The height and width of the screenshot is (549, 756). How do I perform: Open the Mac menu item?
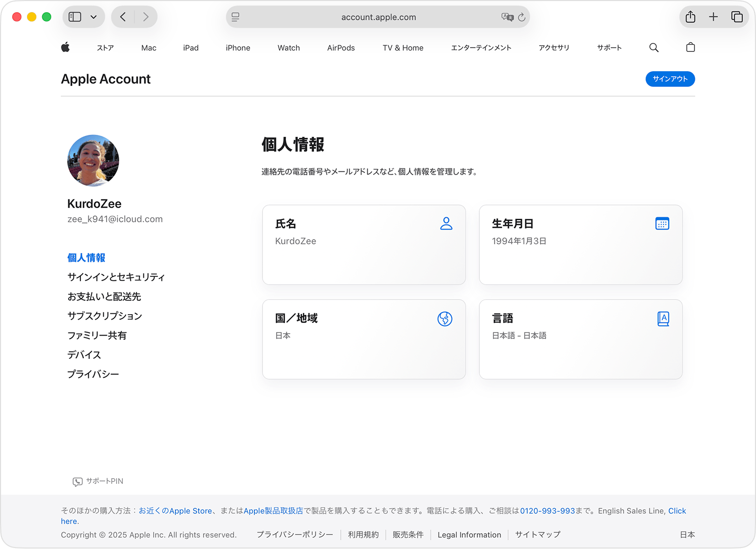coord(149,48)
